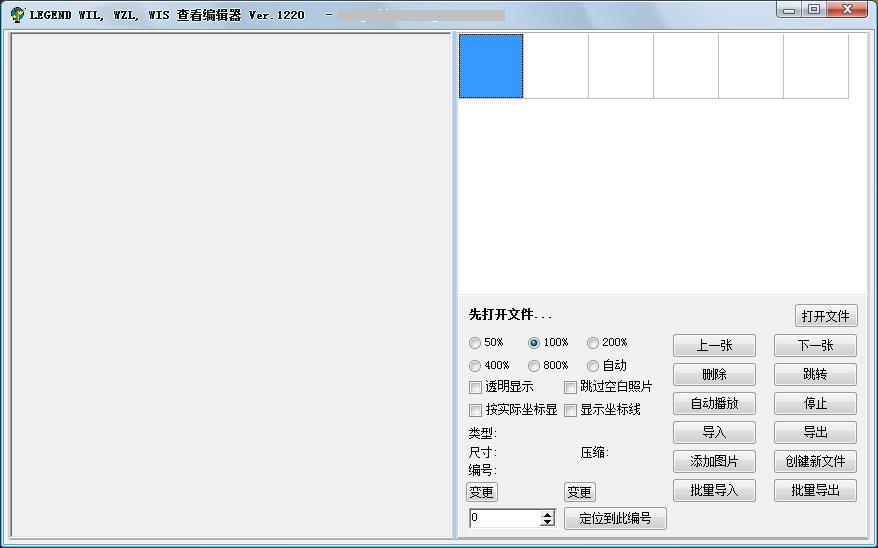Click the 打开文件 button
This screenshot has width=878, height=548.
click(826, 316)
